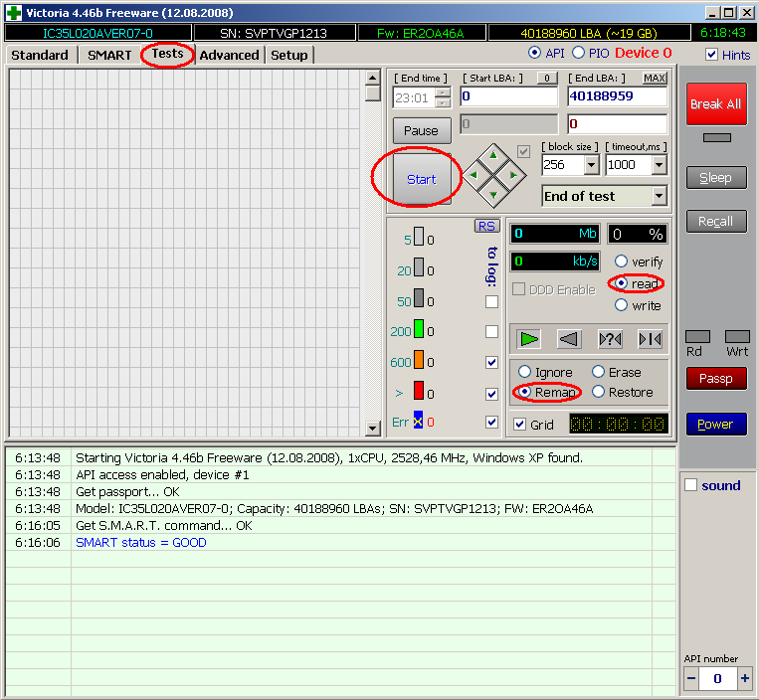The image size is (759, 700).
Task: Click the 5 ms block indicator
Action: [419, 237]
